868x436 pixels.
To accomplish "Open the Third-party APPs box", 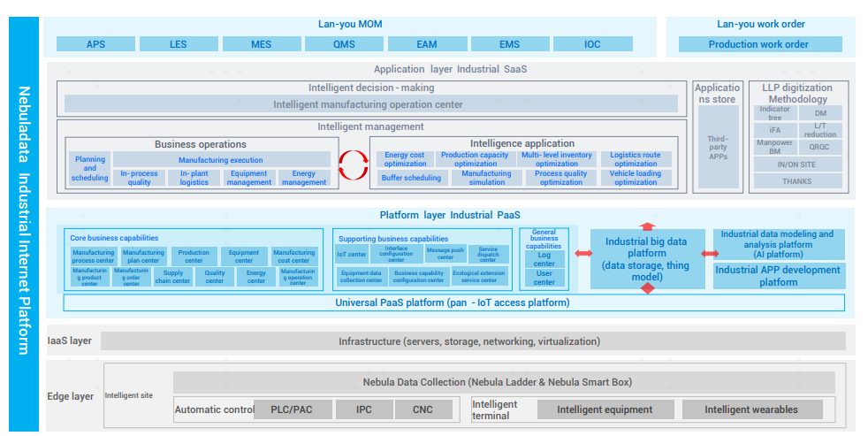I will [718, 148].
